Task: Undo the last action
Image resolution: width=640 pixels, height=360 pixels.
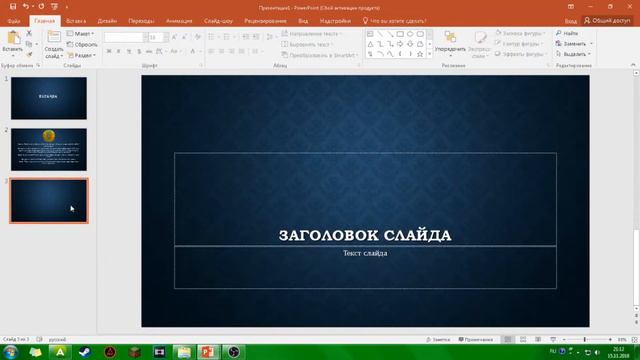Action: pyautogui.click(x=26, y=7)
